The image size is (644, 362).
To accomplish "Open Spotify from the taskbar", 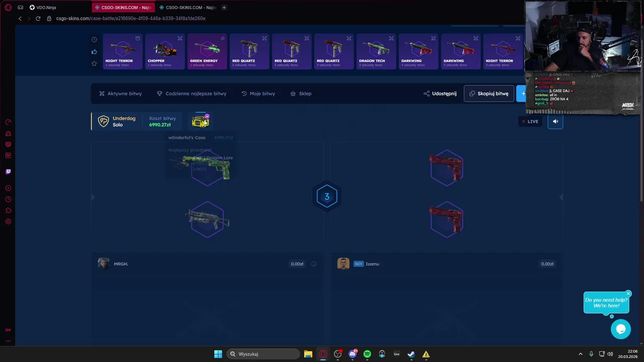I will pyautogui.click(x=367, y=354).
